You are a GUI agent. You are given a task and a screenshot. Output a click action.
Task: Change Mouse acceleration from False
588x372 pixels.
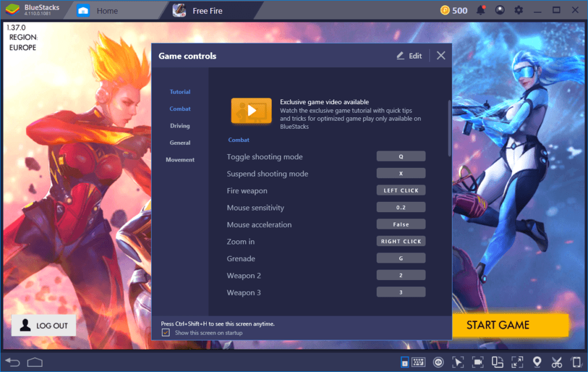(x=401, y=224)
